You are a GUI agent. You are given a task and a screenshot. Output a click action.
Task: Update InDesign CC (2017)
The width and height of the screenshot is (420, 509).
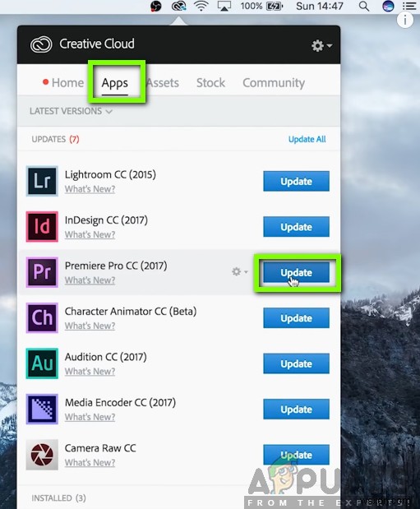coord(297,227)
